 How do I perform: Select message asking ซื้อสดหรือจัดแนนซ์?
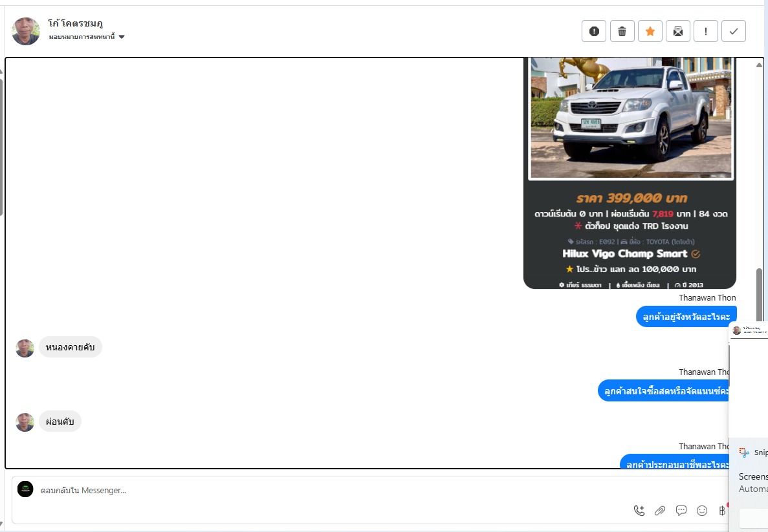point(664,391)
